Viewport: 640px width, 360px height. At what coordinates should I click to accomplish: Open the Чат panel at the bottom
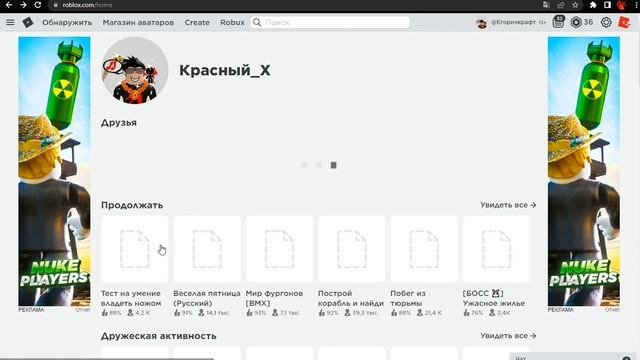573,357
